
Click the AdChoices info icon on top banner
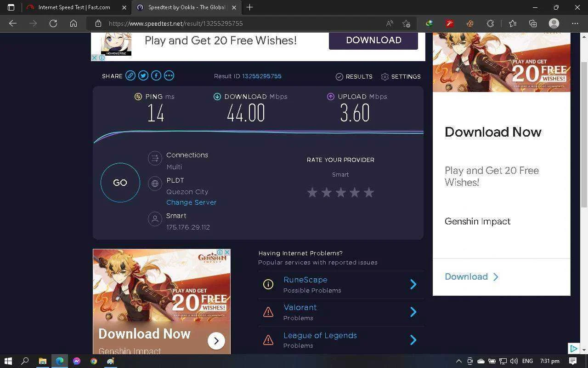[102, 57]
